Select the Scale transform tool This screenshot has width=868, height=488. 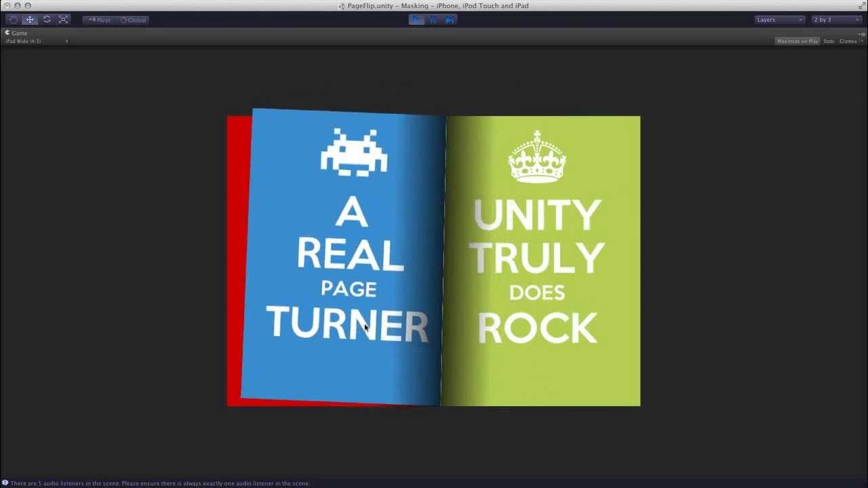(64, 20)
